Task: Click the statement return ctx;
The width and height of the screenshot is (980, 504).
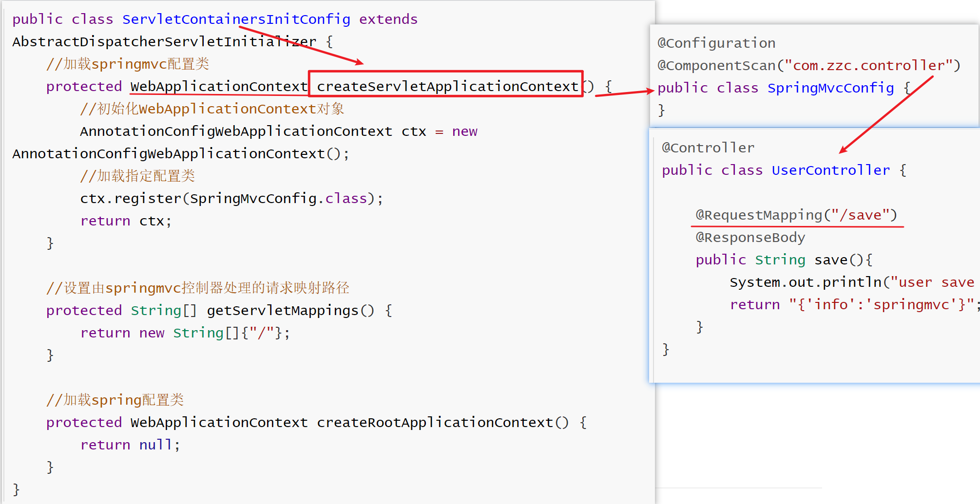Action: (x=126, y=221)
